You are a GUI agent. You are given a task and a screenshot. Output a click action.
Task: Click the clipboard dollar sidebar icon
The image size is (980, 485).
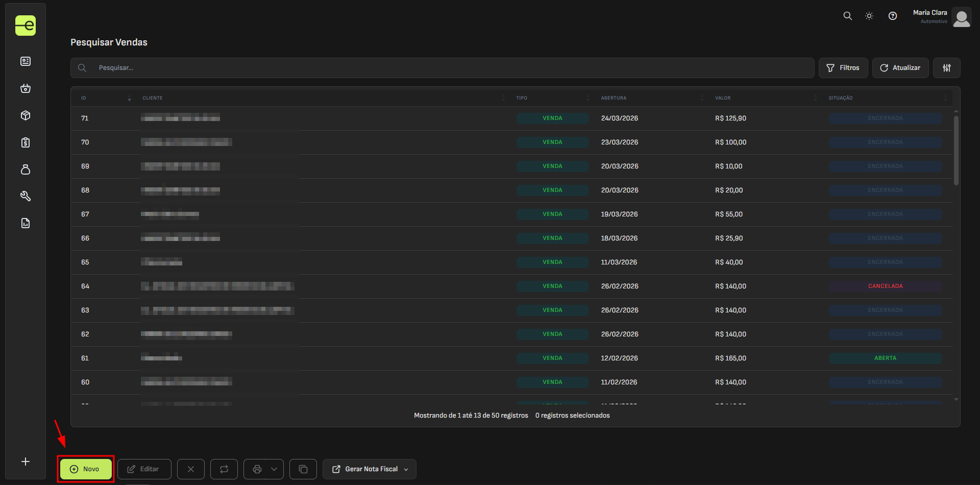tap(26, 142)
